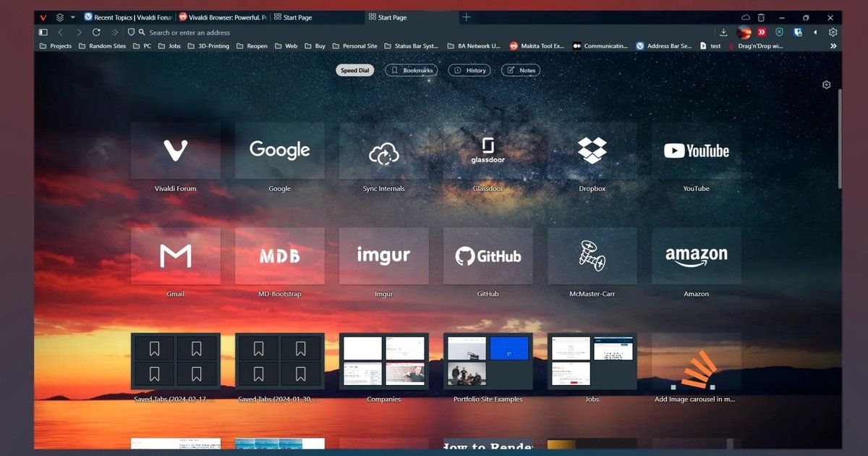
Task: Open the user profile avatar
Action: point(744,32)
